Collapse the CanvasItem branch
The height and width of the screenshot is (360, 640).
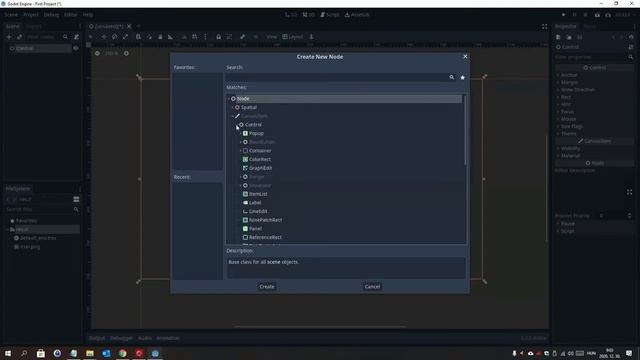point(233,116)
